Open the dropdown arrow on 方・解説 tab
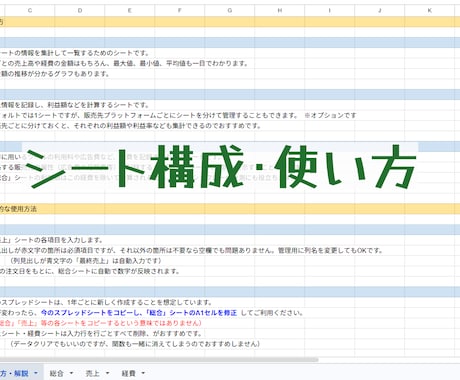The width and height of the screenshot is (460, 380). tap(35, 373)
